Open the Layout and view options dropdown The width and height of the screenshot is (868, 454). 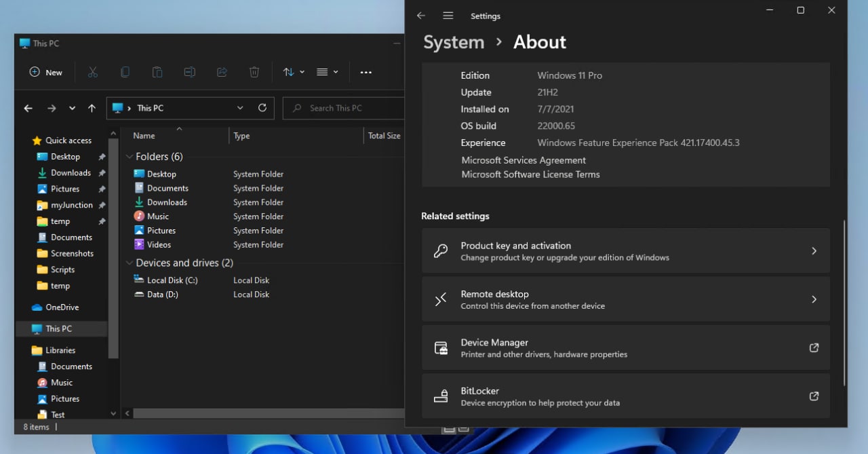[x=328, y=72]
